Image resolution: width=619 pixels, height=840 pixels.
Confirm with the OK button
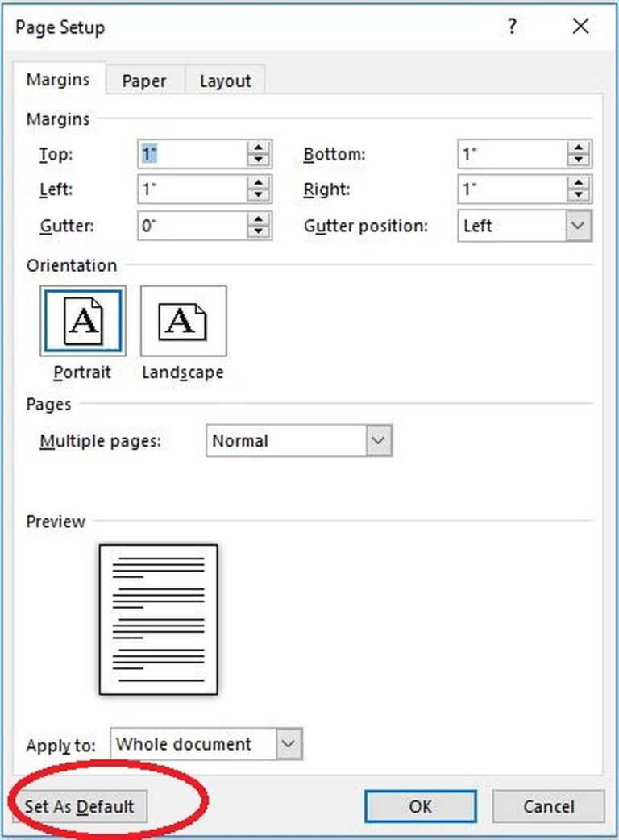click(x=421, y=806)
